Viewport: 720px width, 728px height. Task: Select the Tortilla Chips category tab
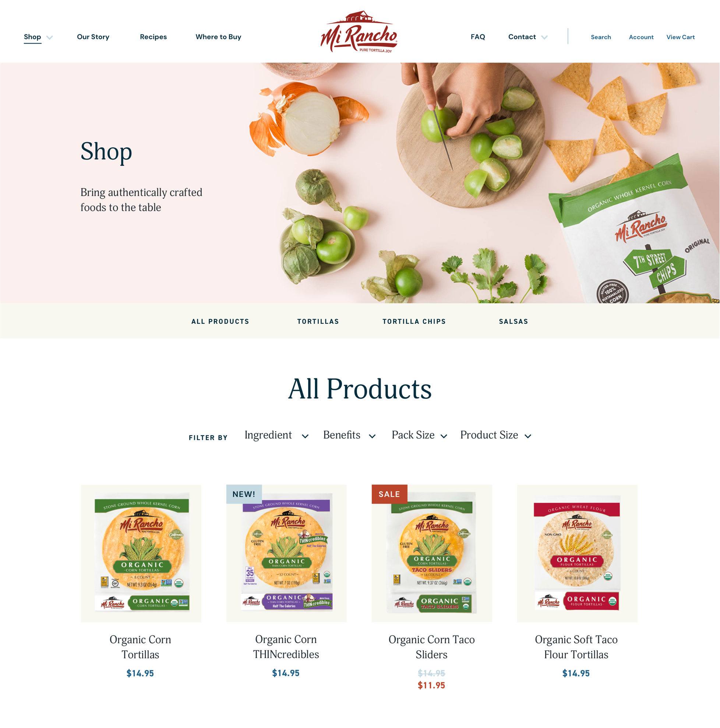click(414, 321)
